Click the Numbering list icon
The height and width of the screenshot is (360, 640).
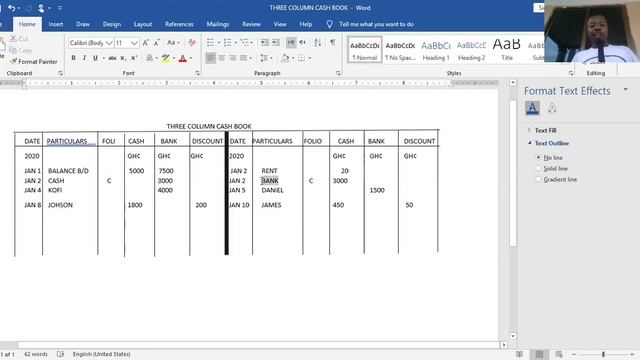click(x=227, y=42)
